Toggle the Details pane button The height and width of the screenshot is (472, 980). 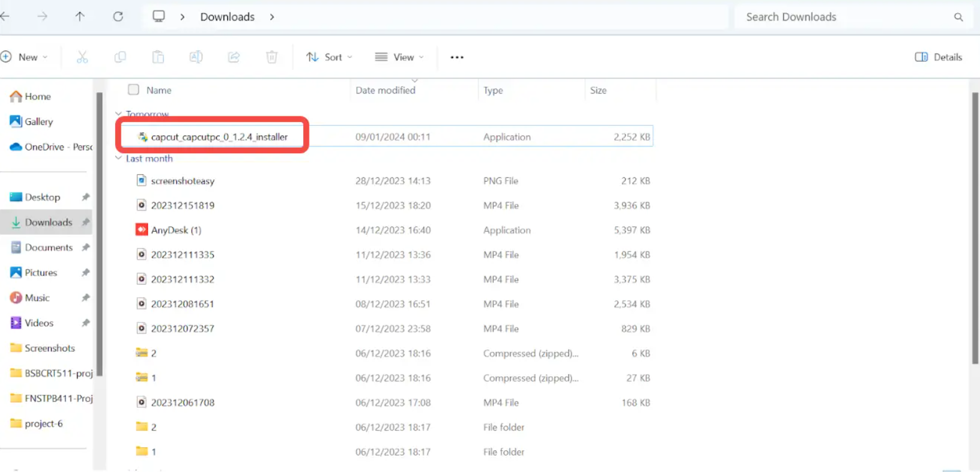pos(938,57)
